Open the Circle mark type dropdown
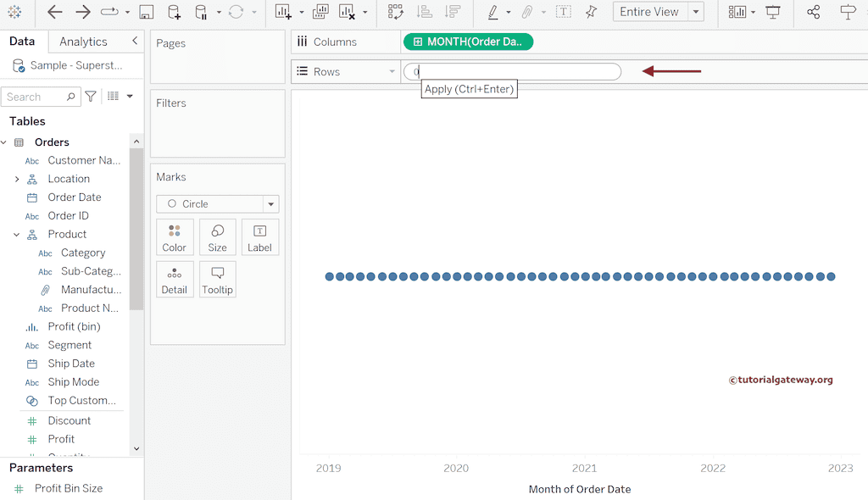Viewport: 868px width, 500px height. (x=270, y=203)
